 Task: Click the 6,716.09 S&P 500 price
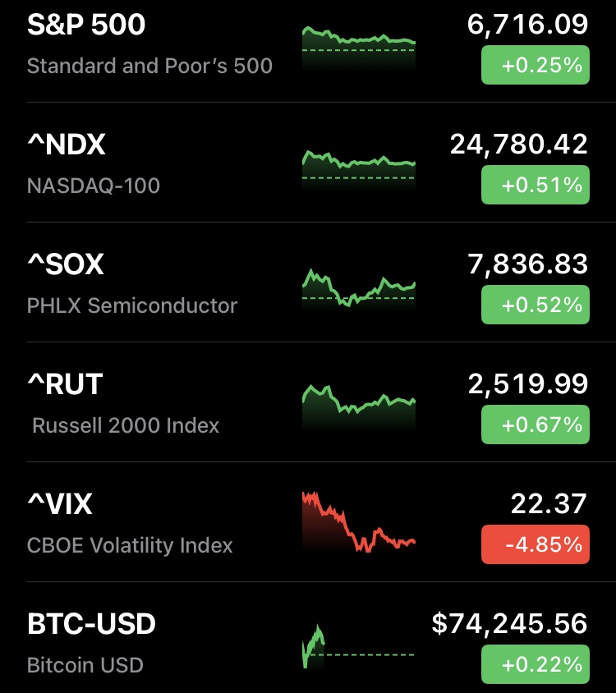pos(527,25)
